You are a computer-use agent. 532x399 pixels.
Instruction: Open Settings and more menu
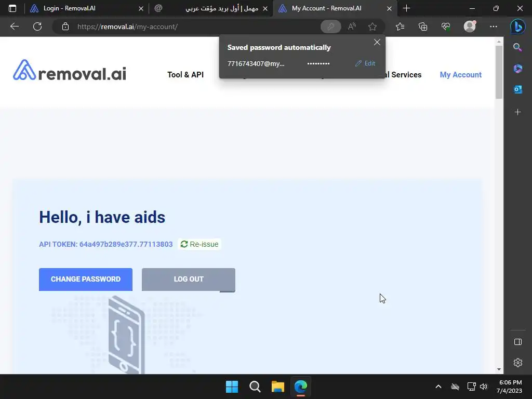pos(494,26)
